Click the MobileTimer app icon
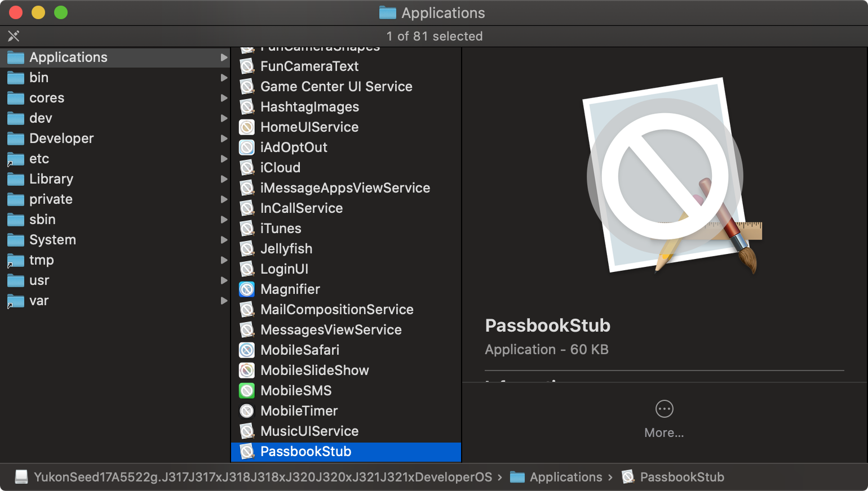The image size is (868, 491). click(247, 411)
